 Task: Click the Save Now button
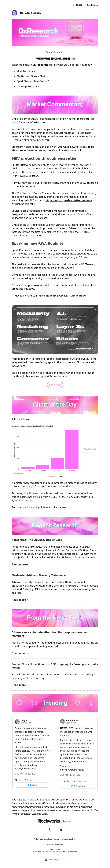tap(55, 385)
